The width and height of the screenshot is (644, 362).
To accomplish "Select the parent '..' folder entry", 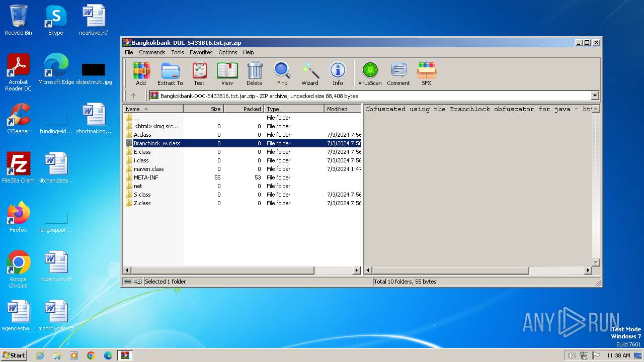I will coord(243,118).
